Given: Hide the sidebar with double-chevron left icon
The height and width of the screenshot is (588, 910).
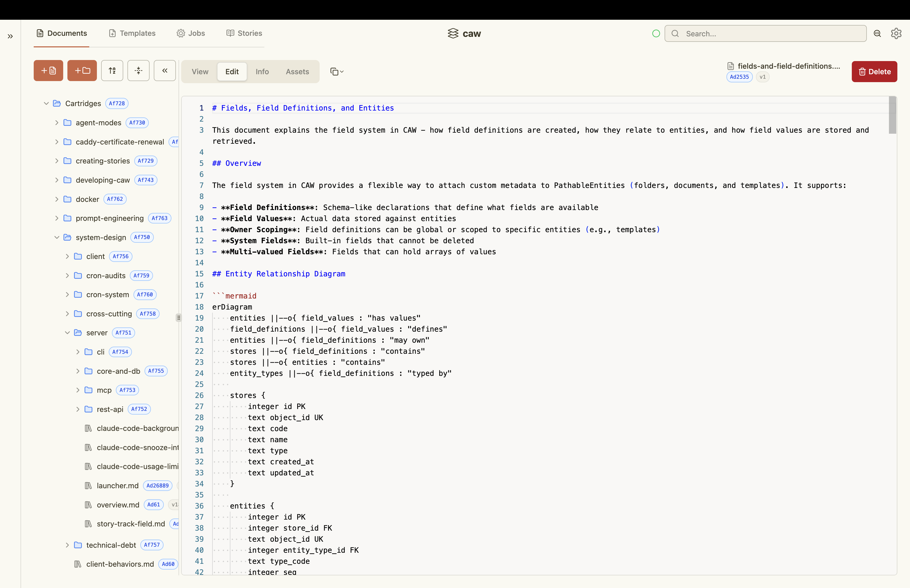Looking at the screenshot, I should coord(165,71).
